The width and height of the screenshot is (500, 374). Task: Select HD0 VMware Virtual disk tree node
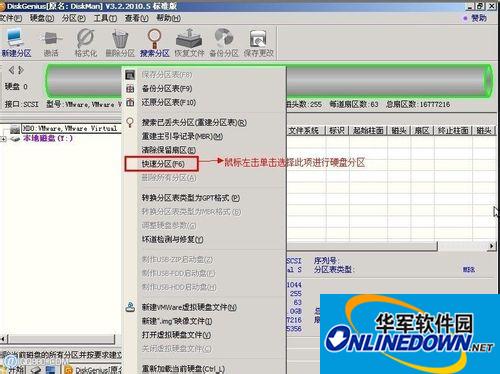coord(71,128)
